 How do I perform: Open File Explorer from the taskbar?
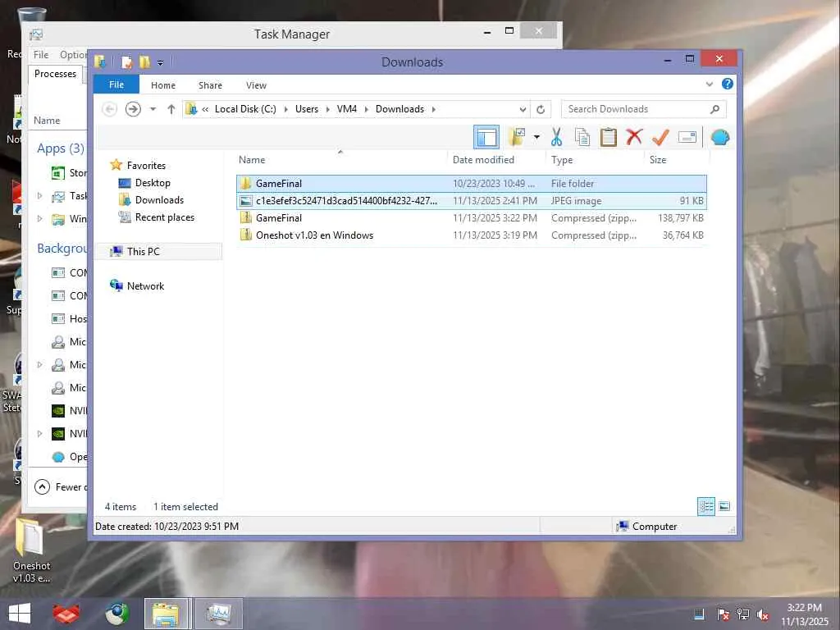click(x=166, y=614)
